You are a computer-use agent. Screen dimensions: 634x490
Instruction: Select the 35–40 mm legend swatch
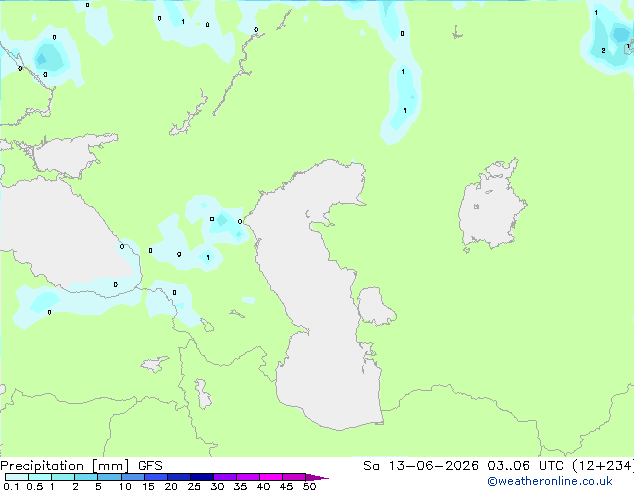(247, 477)
